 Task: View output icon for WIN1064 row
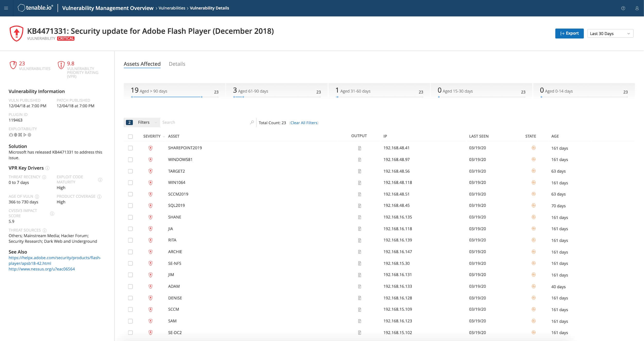pos(359,183)
